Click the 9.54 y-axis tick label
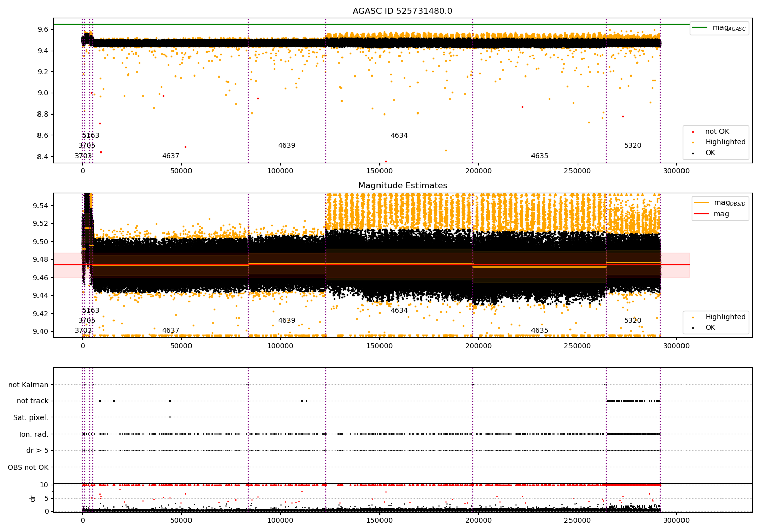The width and height of the screenshot is (760, 532). tap(41, 206)
